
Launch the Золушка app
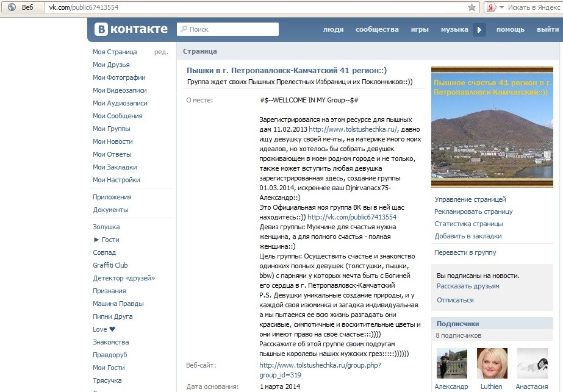coord(106,227)
